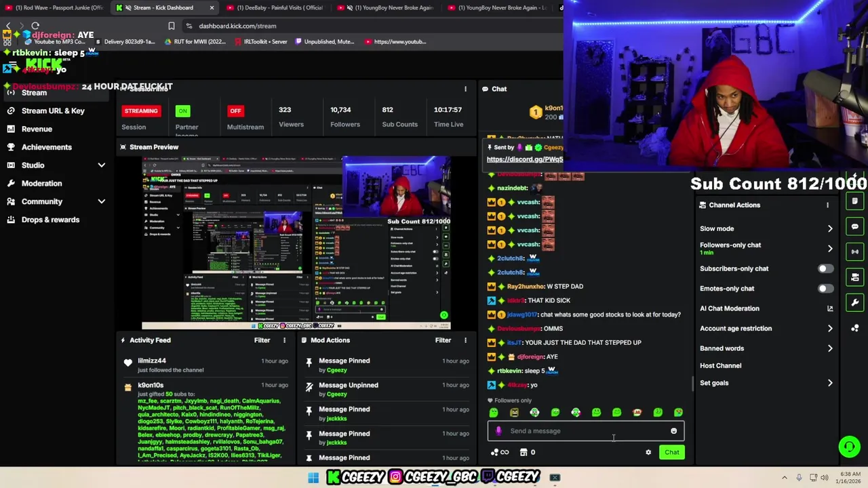Click the channel points infinity icon
Image resolution: width=868 pixels, height=488 pixels.
click(500, 452)
